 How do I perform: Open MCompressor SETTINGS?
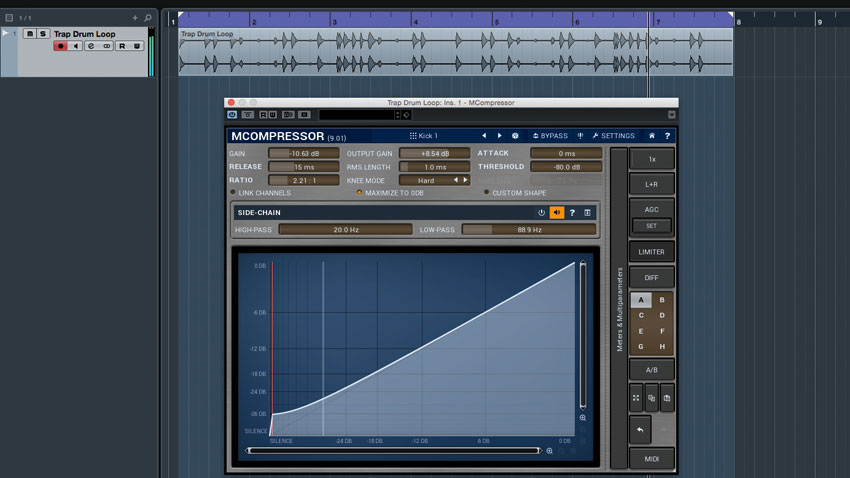pos(613,136)
